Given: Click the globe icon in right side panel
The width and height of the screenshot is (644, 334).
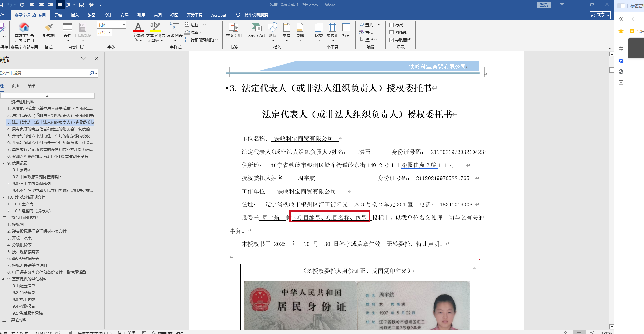Looking at the screenshot, I should tap(621, 72).
